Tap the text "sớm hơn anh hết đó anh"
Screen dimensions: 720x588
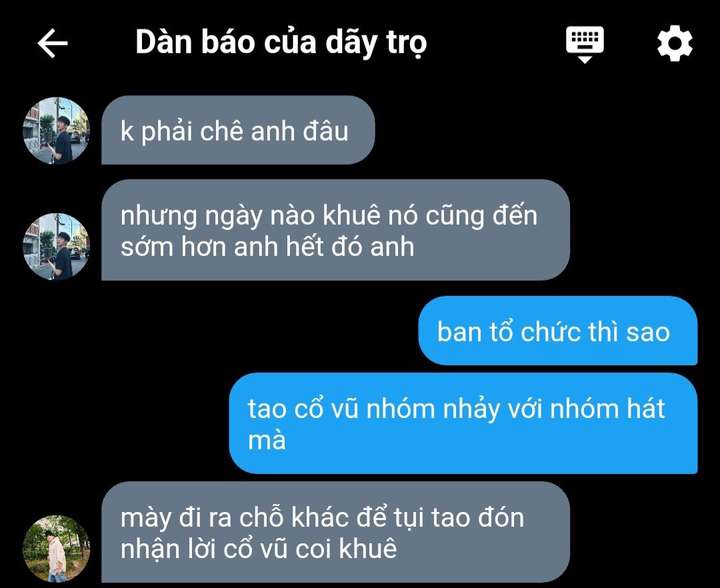[267, 247]
